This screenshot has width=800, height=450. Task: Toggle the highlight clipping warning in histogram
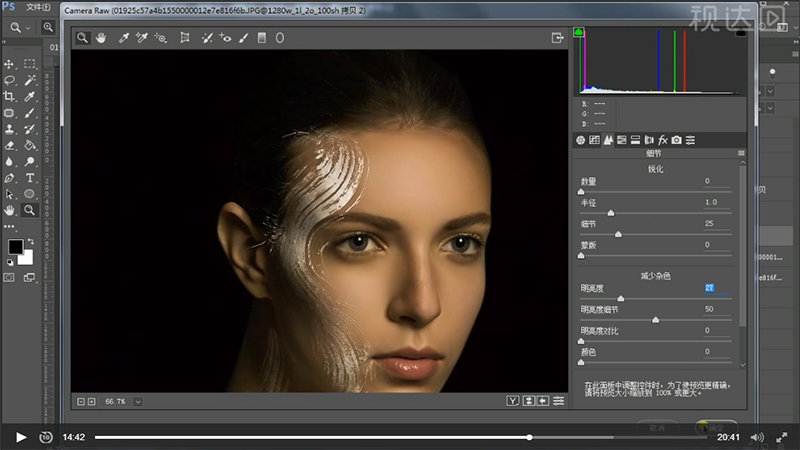(740, 32)
